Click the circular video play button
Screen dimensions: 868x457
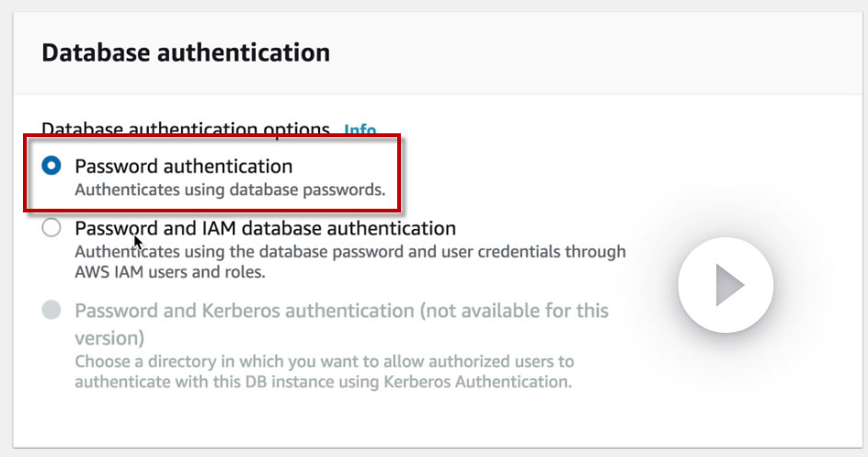(725, 287)
